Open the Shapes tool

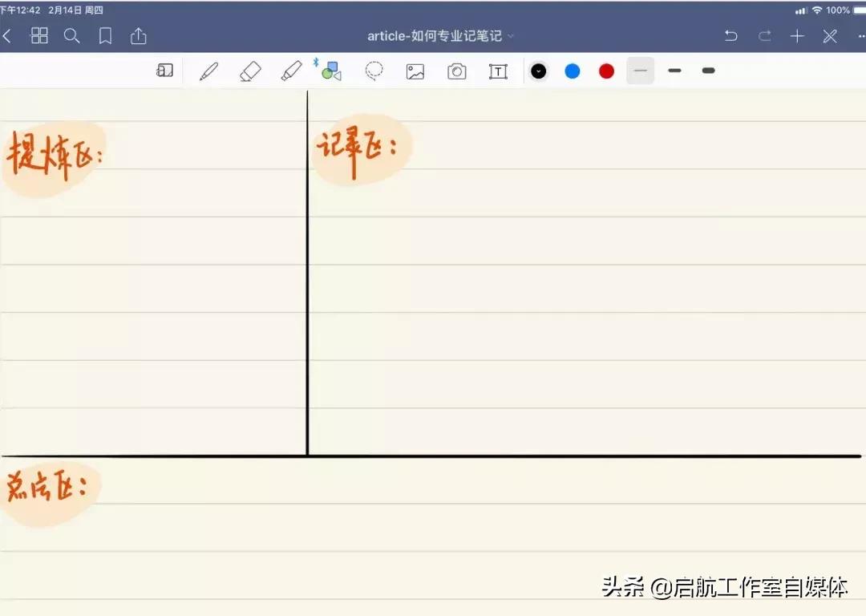(x=331, y=71)
